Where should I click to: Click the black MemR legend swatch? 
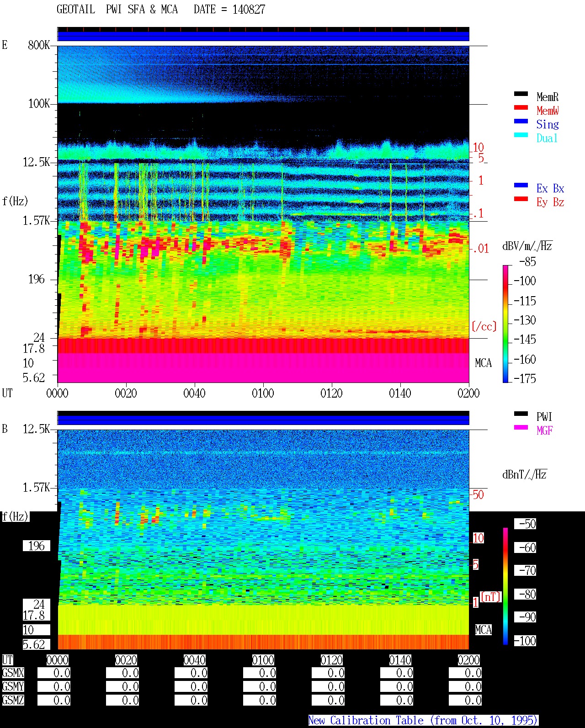pyautogui.click(x=521, y=94)
